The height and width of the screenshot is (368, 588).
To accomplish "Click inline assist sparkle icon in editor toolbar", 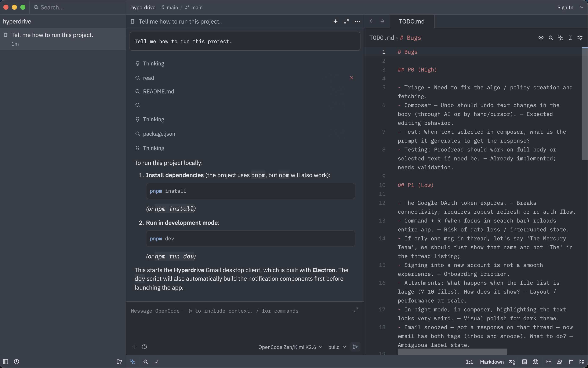I will click(560, 38).
